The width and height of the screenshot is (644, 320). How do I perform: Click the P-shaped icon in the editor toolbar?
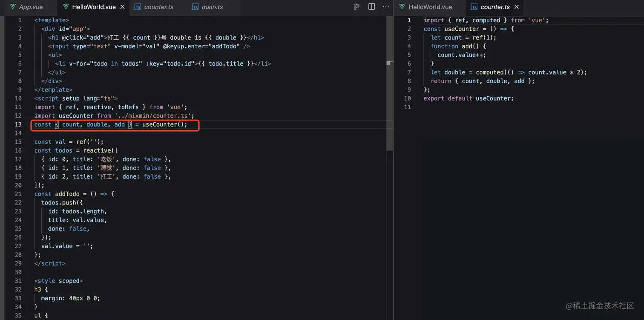pos(357,7)
